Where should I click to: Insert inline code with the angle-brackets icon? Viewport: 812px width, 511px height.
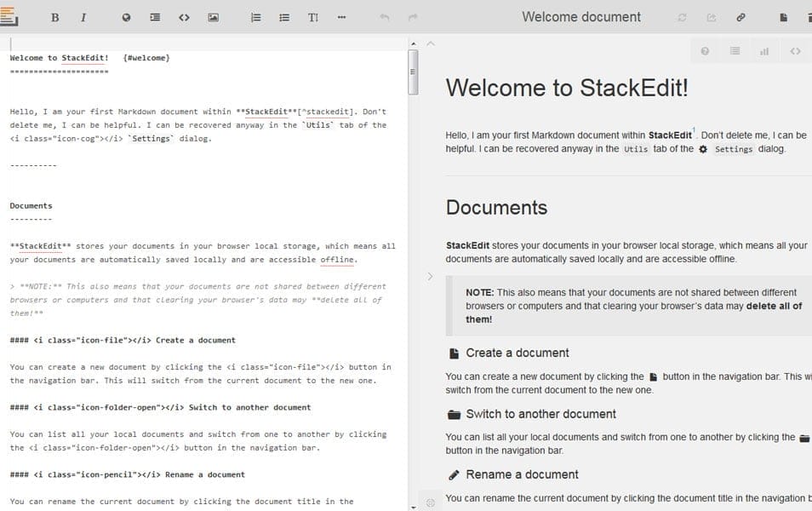(x=184, y=16)
